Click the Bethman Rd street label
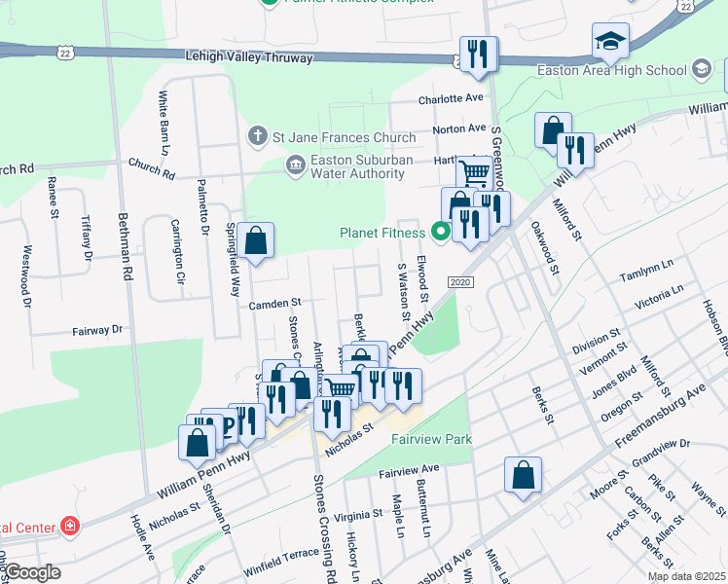Viewport: 728px width, 584px height. pos(125,246)
